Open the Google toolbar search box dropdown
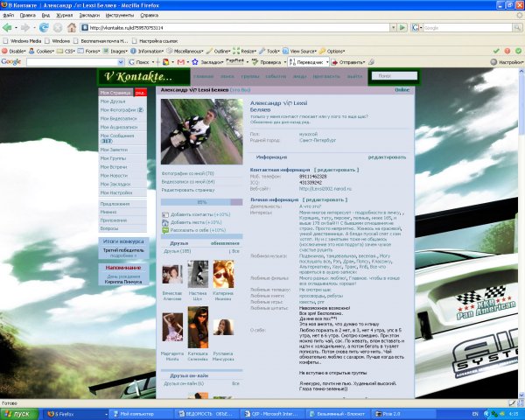The image size is (525, 420). tap(121, 62)
